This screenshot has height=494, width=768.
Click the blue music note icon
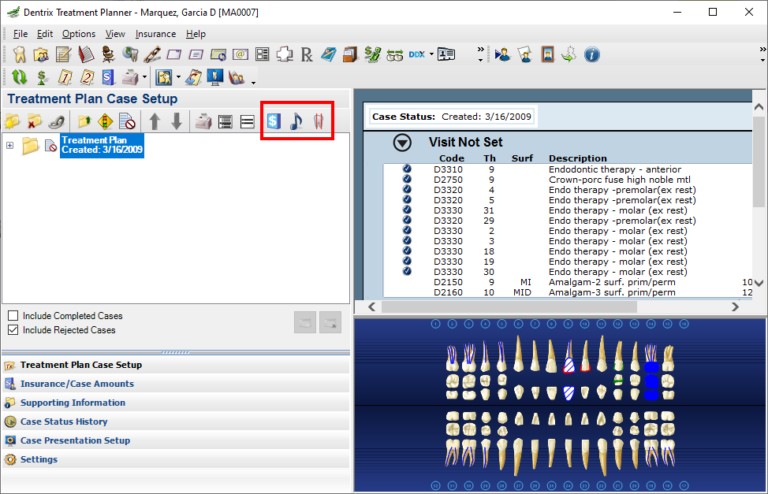click(x=296, y=121)
